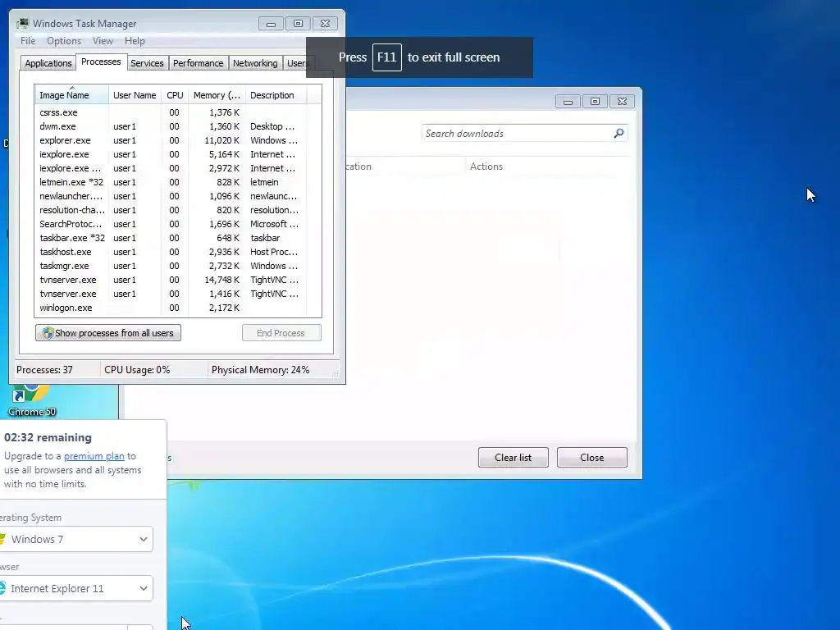
Task: Select the Processes tab
Action: pos(101,62)
